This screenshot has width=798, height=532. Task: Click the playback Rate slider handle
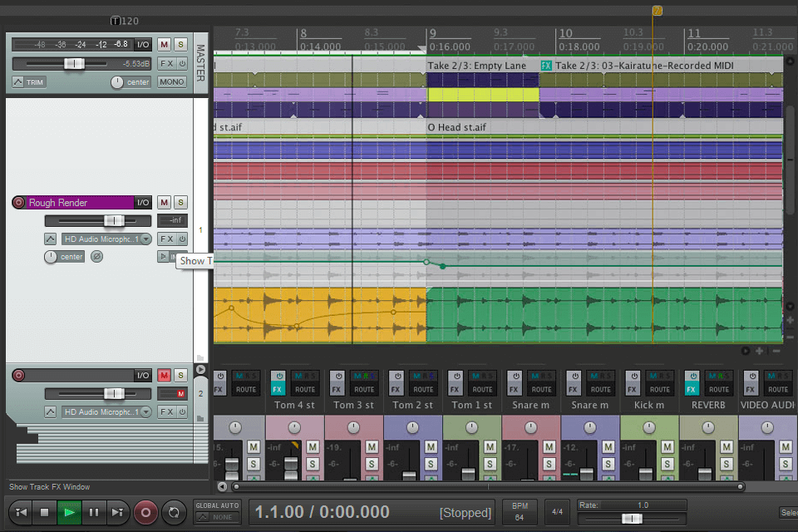coord(632,519)
